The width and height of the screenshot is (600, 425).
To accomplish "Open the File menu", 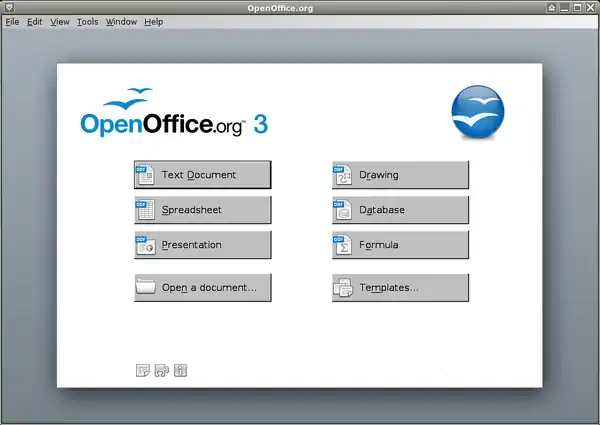I will pos(12,21).
